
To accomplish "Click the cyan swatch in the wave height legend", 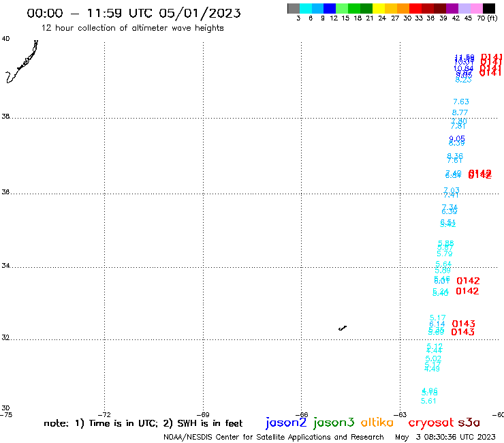I will click(x=306, y=8).
